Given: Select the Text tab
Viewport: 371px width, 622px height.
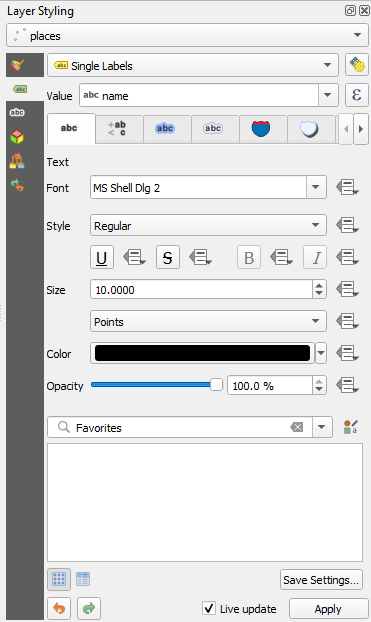Looking at the screenshot, I should click(x=71, y=128).
